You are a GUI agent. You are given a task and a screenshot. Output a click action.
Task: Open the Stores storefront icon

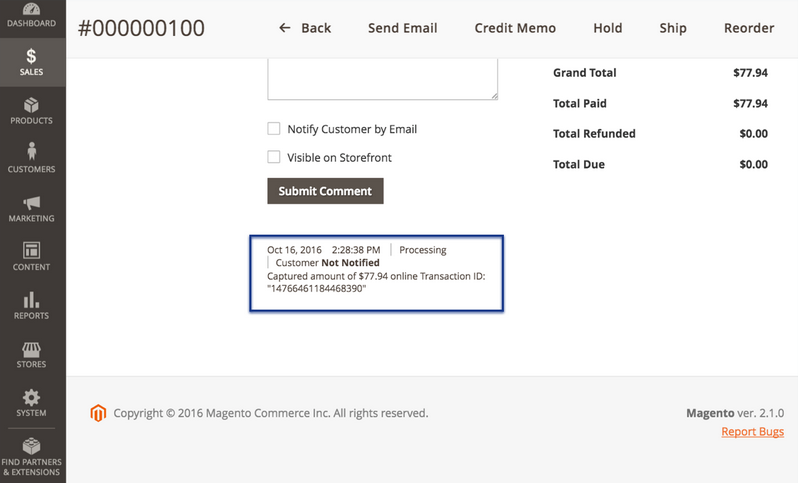32,348
